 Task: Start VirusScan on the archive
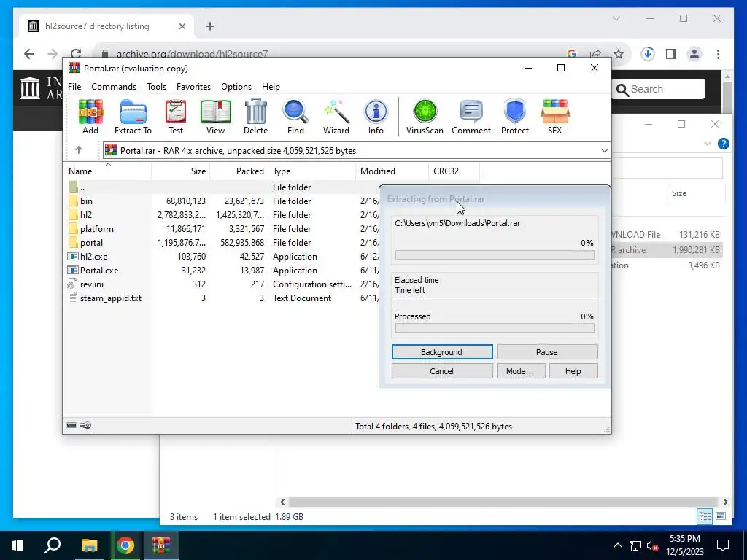click(425, 117)
